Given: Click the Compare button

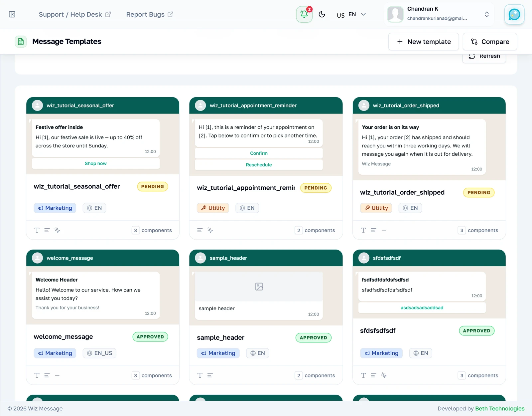Looking at the screenshot, I should (x=490, y=42).
